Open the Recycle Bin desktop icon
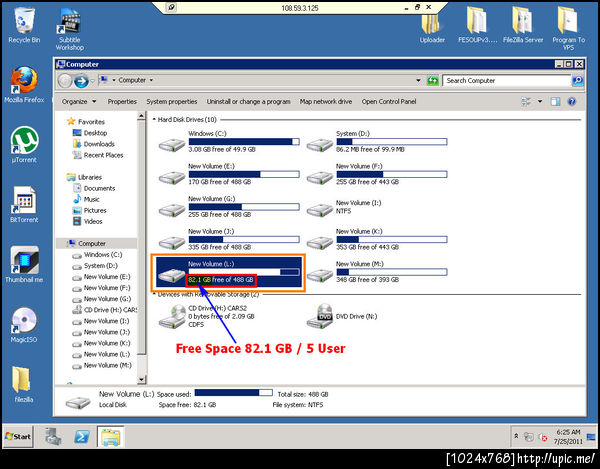This screenshot has width=600, height=469. tap(24, 25)
